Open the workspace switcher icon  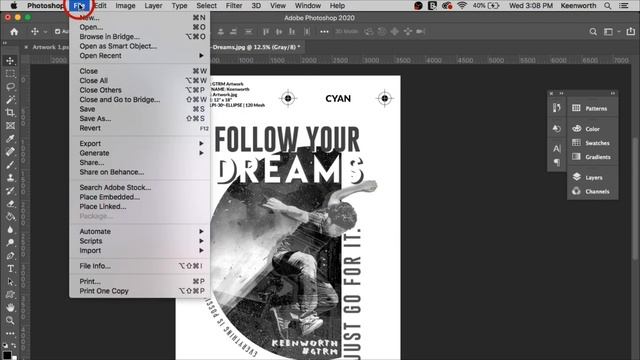[609, 31]
